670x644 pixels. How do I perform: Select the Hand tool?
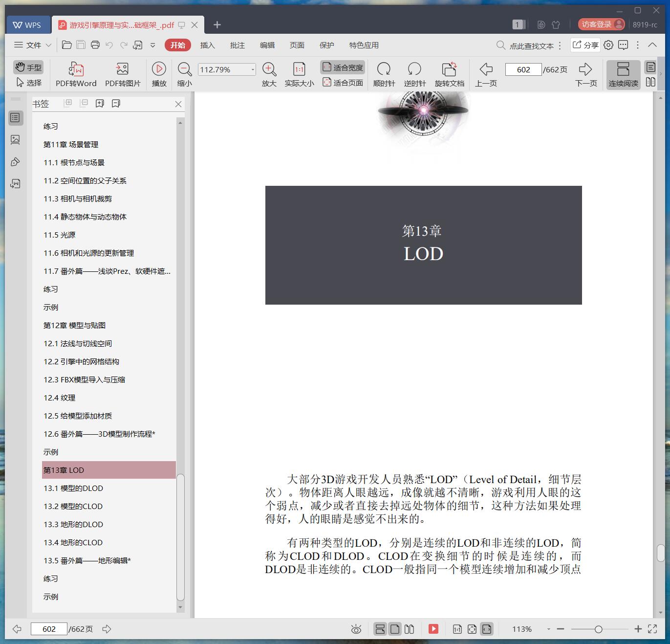point(28,67)
